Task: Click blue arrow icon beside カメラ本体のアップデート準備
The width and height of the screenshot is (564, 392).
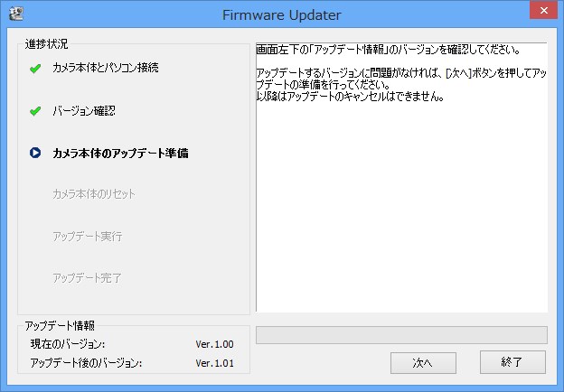Action: click(35, 153)
